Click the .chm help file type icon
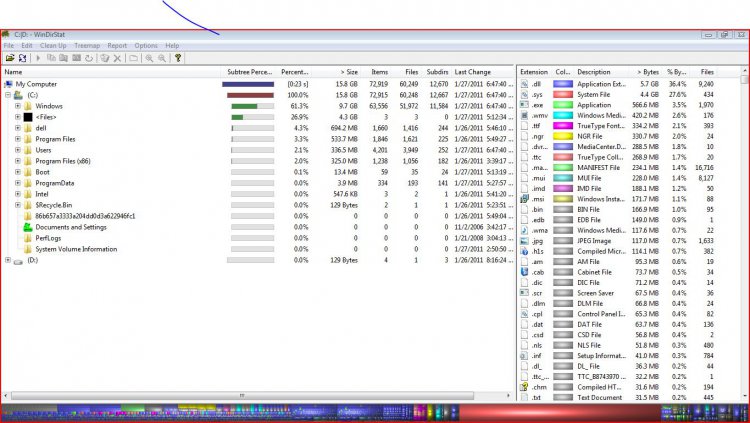 click(x=524, y=387)
